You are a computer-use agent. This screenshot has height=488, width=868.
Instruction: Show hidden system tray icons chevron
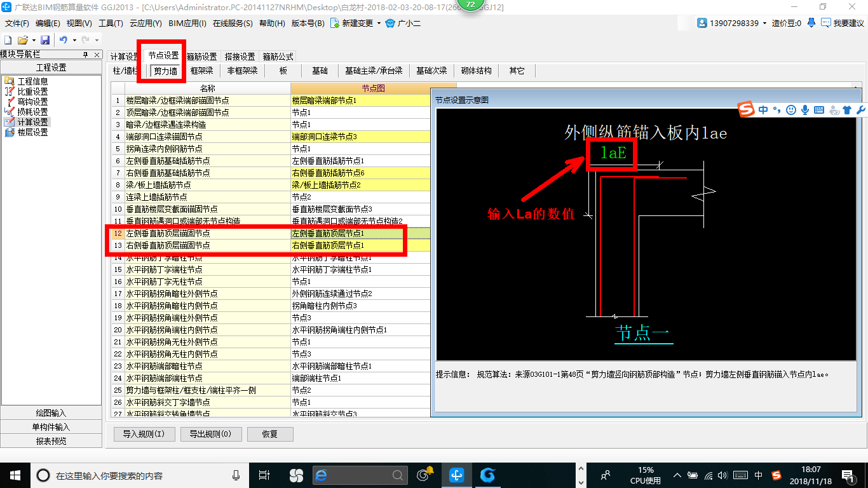(677, 475)
